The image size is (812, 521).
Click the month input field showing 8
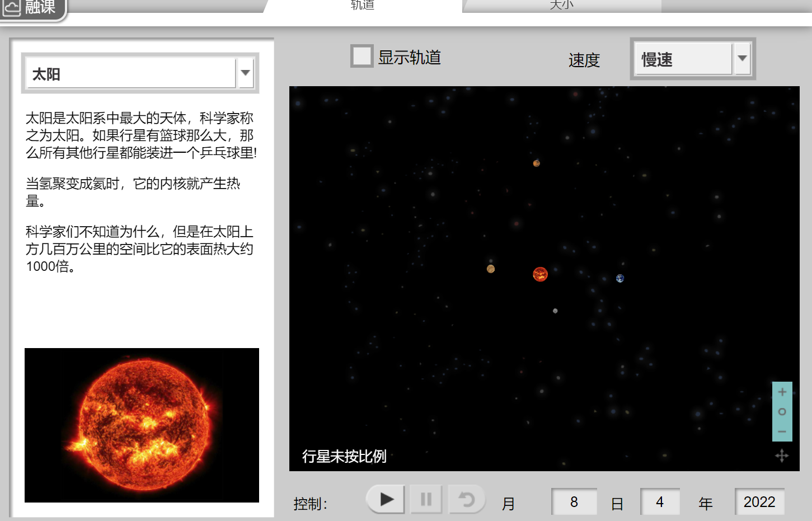(574, 502)
